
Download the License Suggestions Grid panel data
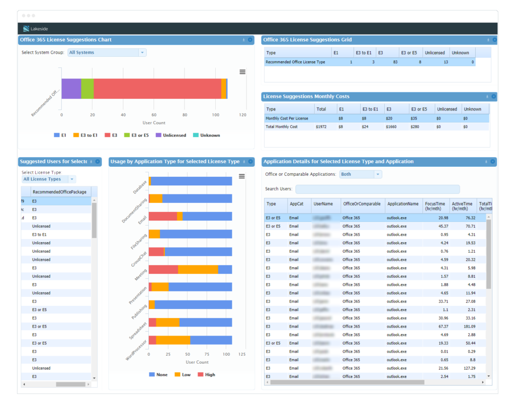click(487, 40)
